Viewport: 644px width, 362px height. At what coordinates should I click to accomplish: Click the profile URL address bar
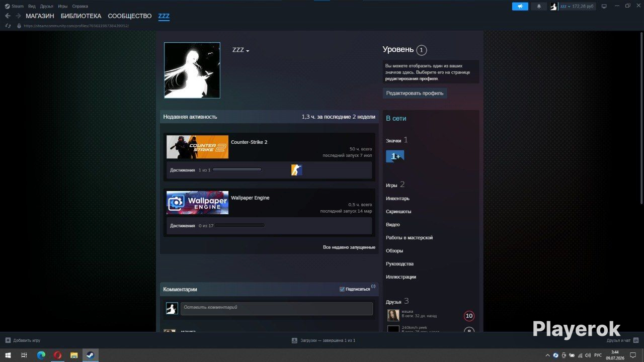(x=76, y=26)
